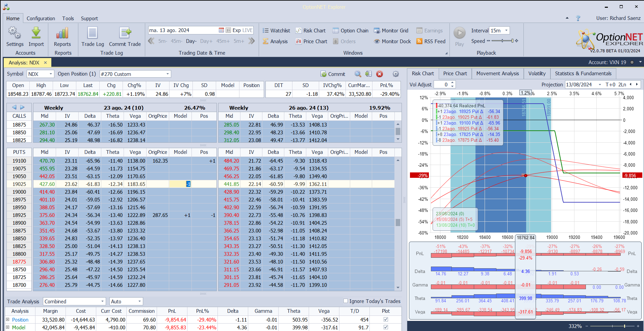Expand the Model analysis row

point(8,327)
